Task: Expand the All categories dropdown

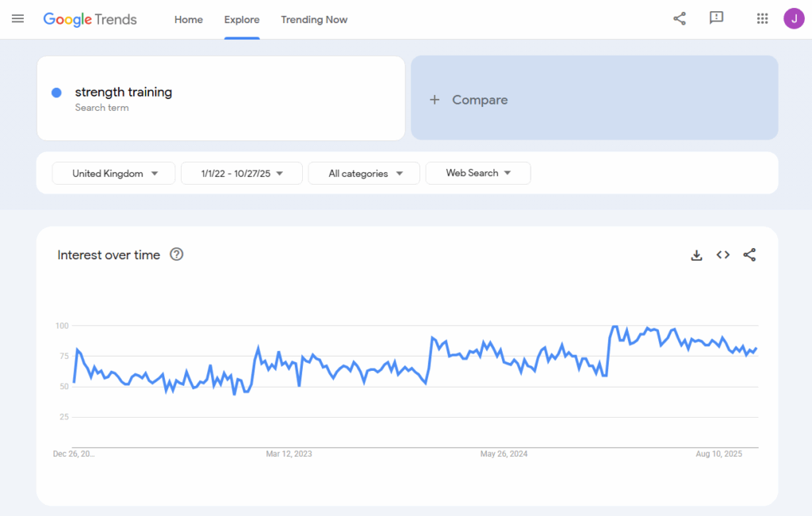Action: click(x=364, y=173)
